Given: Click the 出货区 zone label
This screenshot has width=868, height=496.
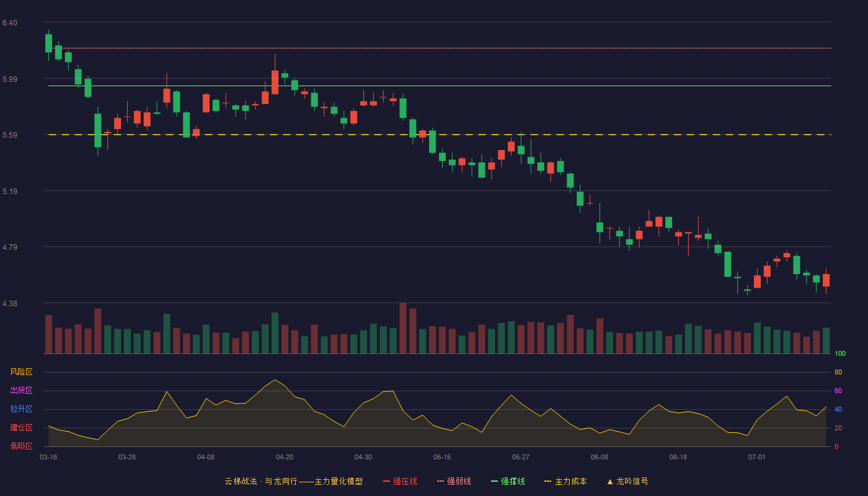Looking at the screenshot, I should (x=21, y=391).
